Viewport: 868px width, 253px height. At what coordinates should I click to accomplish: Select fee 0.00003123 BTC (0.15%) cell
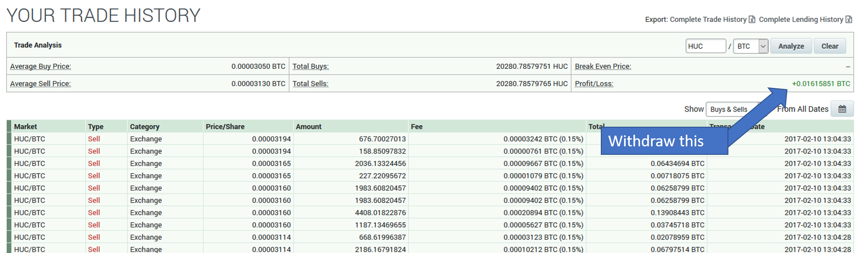[x=543, y=237]
